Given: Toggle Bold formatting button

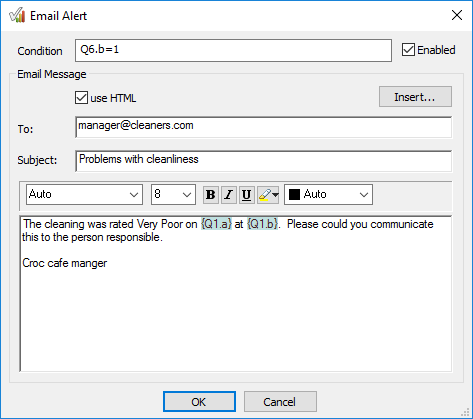Looking at the screenshot, I should [x=211, y=195].
